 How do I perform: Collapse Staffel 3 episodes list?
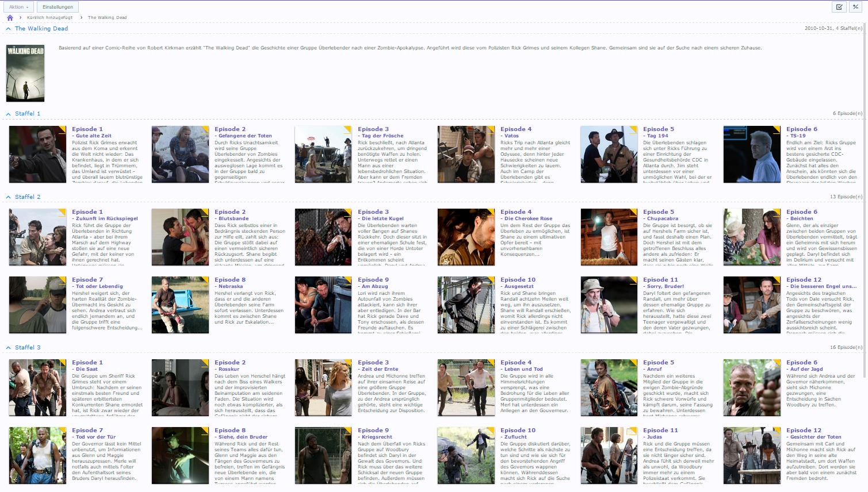coord(8,348)
